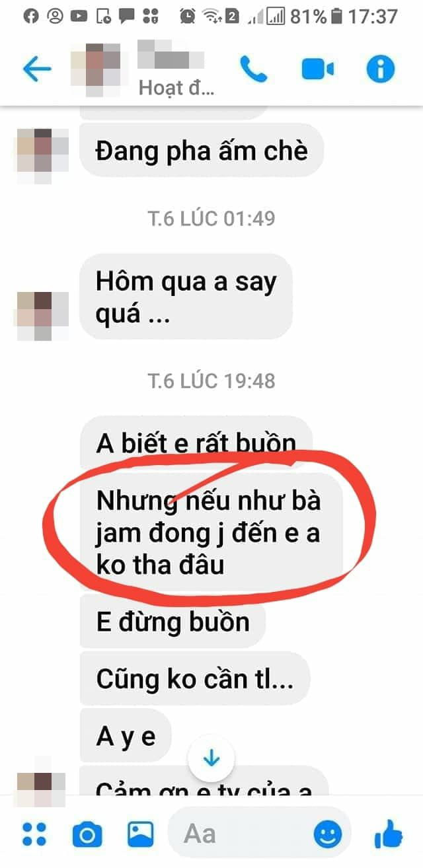Open the contact's header profile picture
423x868 pixels.
[96, 69]
